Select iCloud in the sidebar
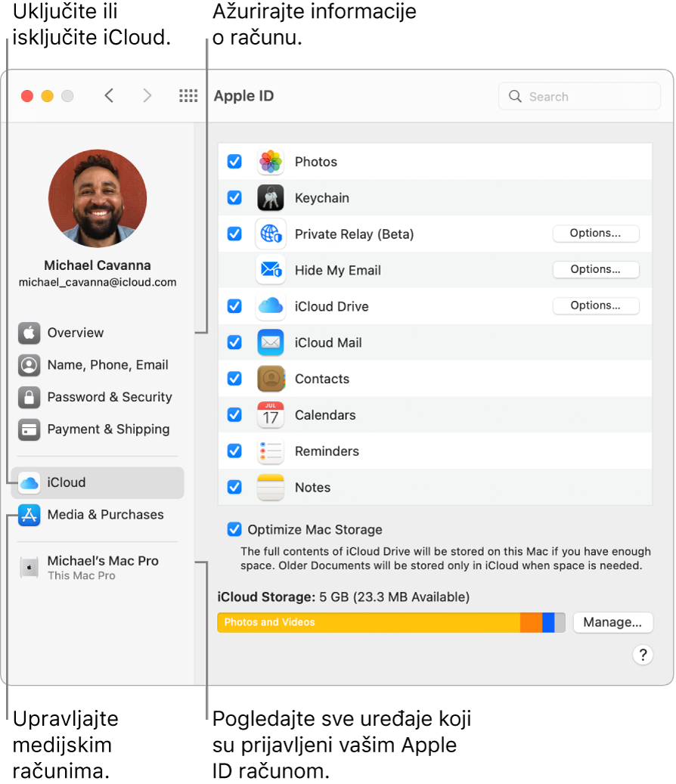This screenshot has width=676, height=784. pos(65,482)
